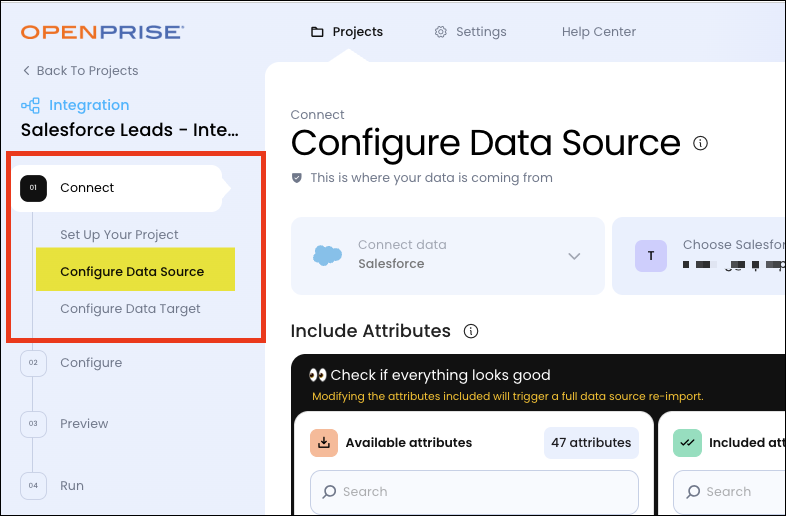Click the Available attributes download icon
786x516 pixels.
[x=324, y=443]
